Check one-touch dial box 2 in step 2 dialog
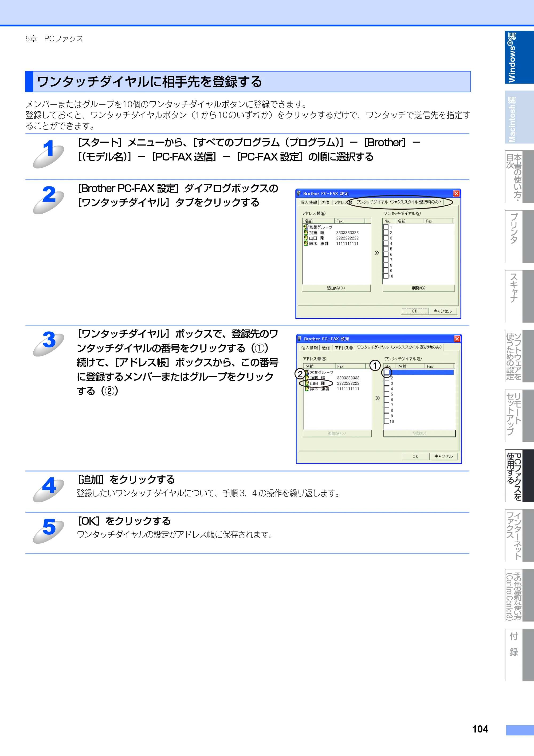The height and width of the screenshot is (756, 534). [x=386, y=233]
